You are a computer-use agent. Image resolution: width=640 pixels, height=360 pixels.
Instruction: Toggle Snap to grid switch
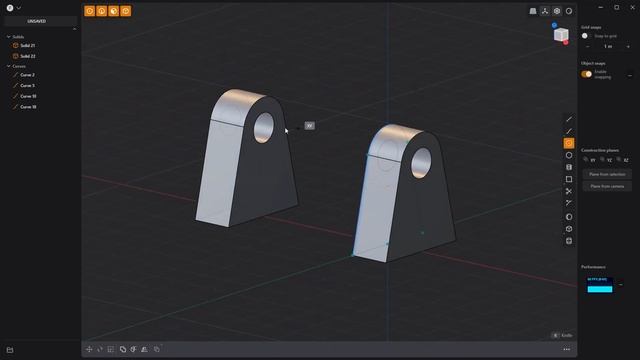[x=586, y=36]
